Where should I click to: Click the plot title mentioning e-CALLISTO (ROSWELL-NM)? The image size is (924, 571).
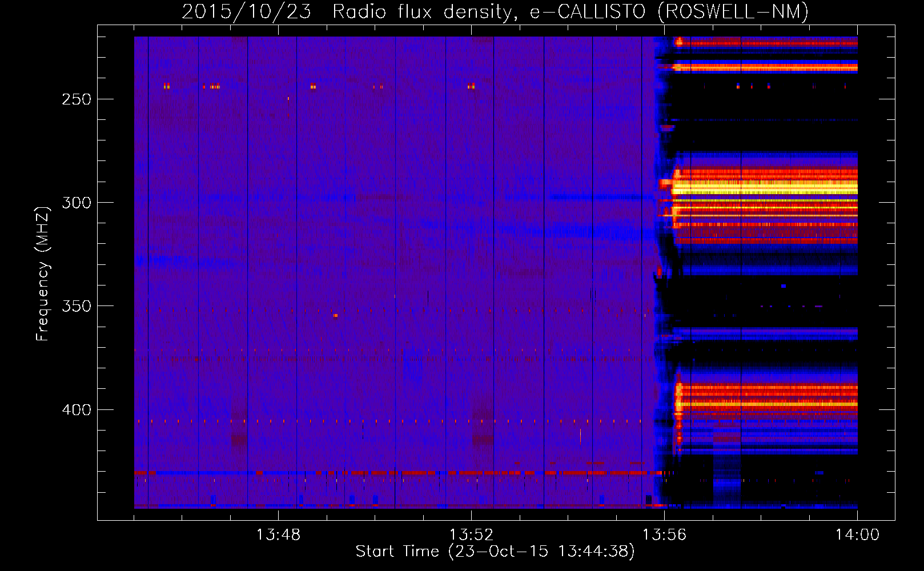click(x=495, y=11)
